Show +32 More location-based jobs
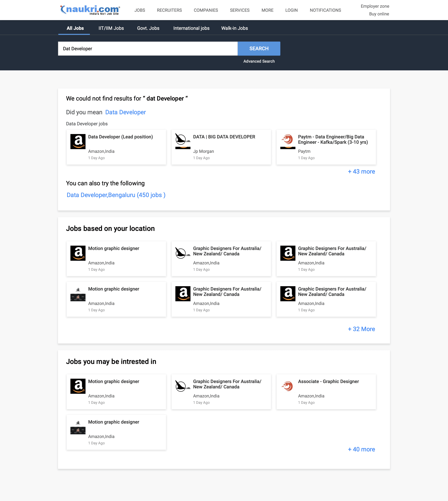The image size is (448, 501). [x=361, y=329]
